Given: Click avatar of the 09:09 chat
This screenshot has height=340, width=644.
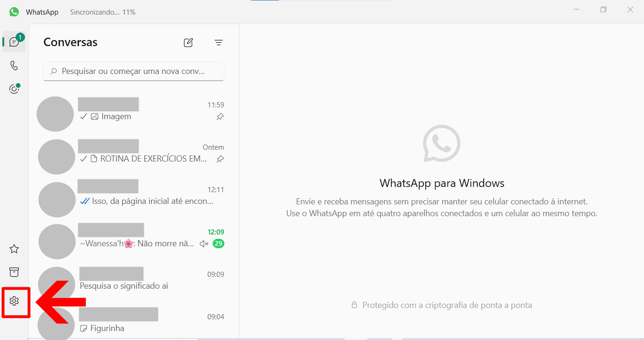Looking at the screenshot, I should point(57,284).
